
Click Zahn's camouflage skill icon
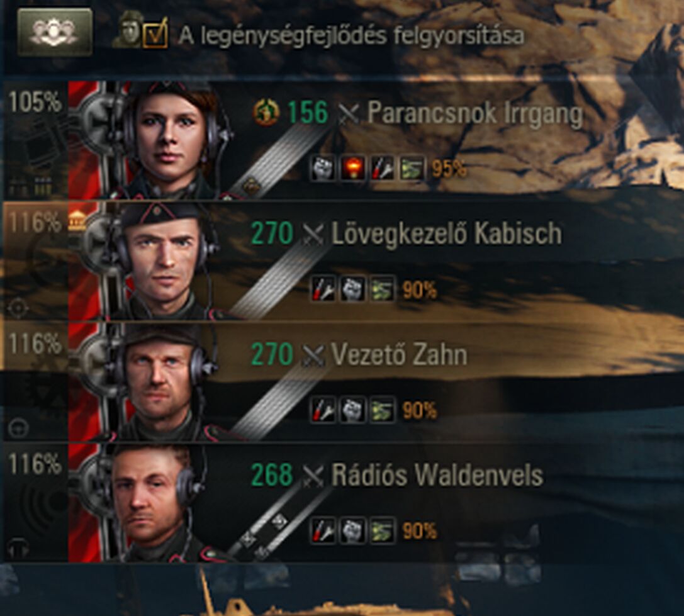click(x=383, y=410)
